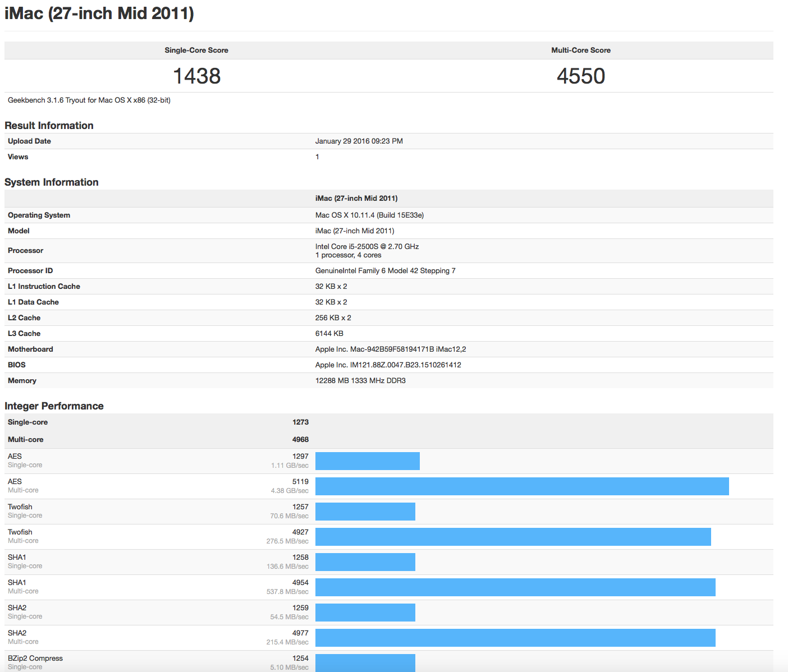Click the L1 Data Cache label

coord(33,302)
